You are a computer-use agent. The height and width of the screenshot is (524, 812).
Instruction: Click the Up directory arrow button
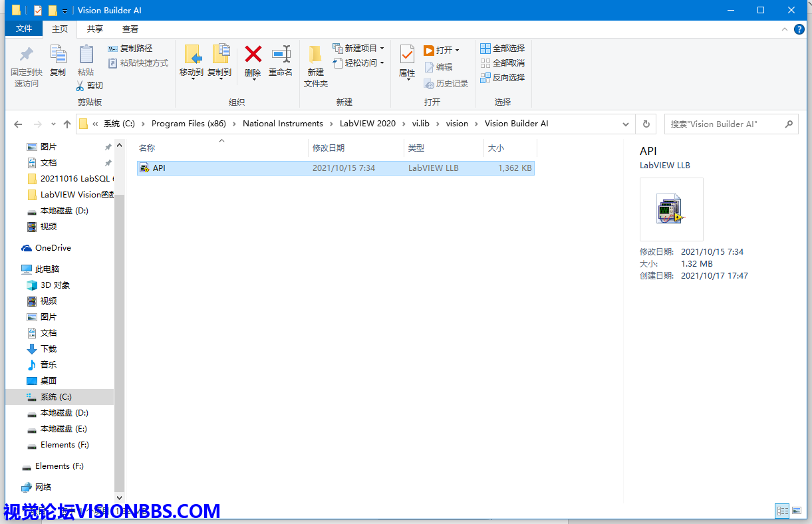point(67,124)
